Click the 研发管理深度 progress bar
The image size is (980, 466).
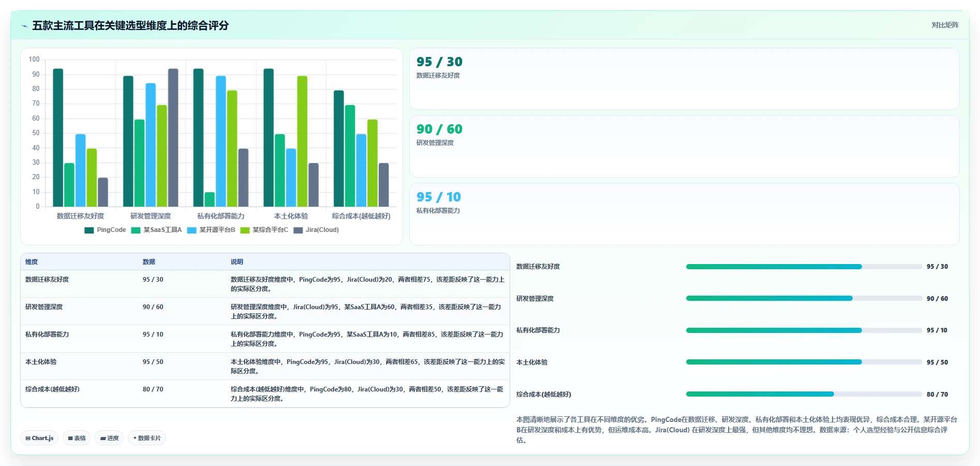(x=804, y=298)
